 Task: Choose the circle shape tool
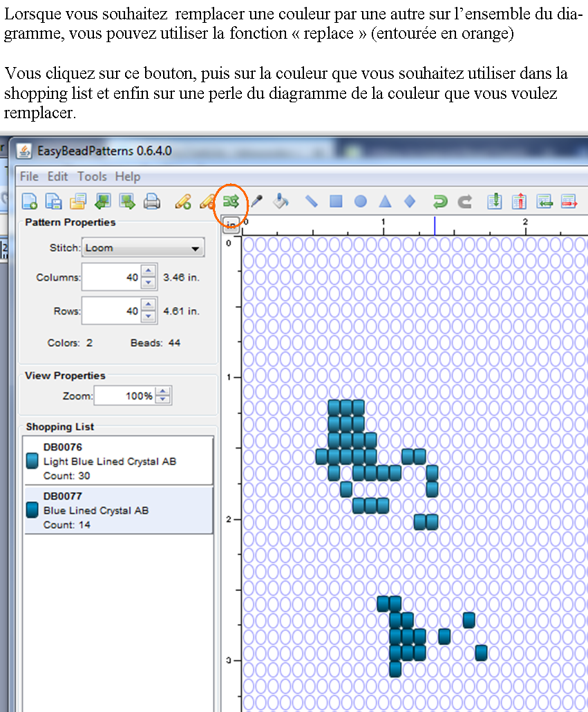click(x=360, y=202)
